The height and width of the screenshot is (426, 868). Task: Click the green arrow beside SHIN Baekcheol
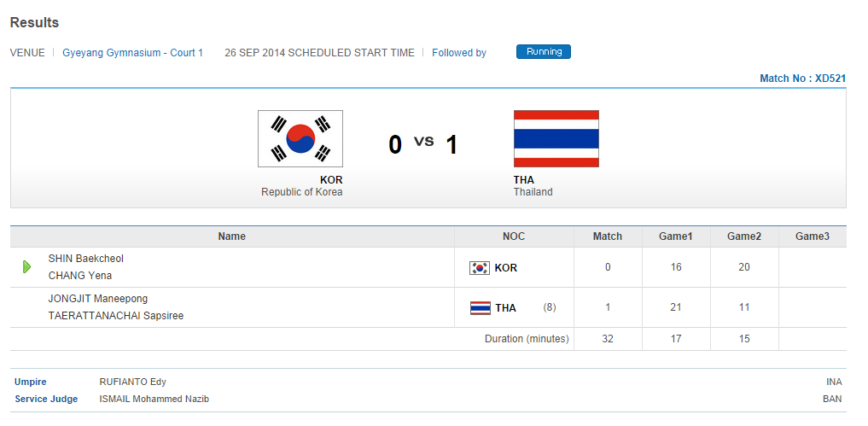coord(26,267)
